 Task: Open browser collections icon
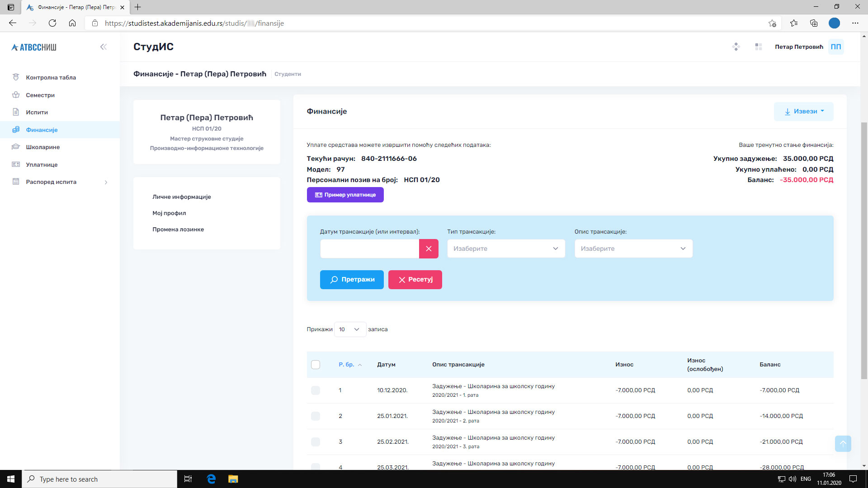(x=814, y=23)
